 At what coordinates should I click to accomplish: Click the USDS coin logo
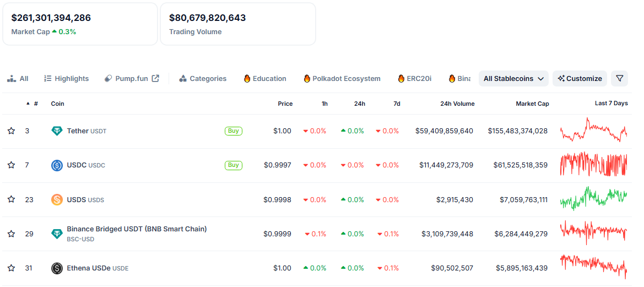point(57,199)
